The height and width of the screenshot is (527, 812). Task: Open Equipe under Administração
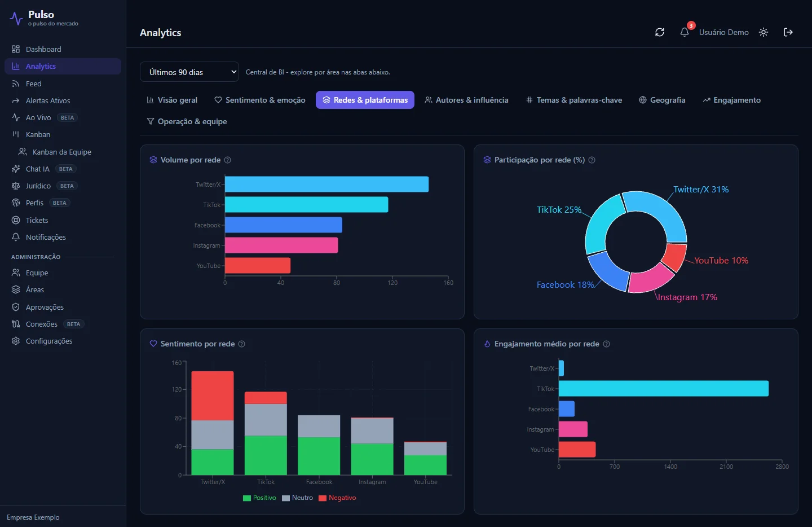point(63,273)
